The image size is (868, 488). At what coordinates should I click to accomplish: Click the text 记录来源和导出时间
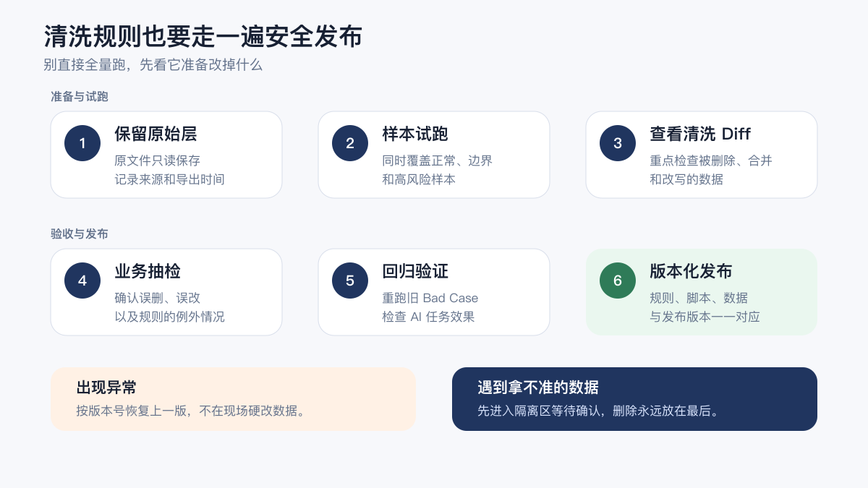point(169,179)
